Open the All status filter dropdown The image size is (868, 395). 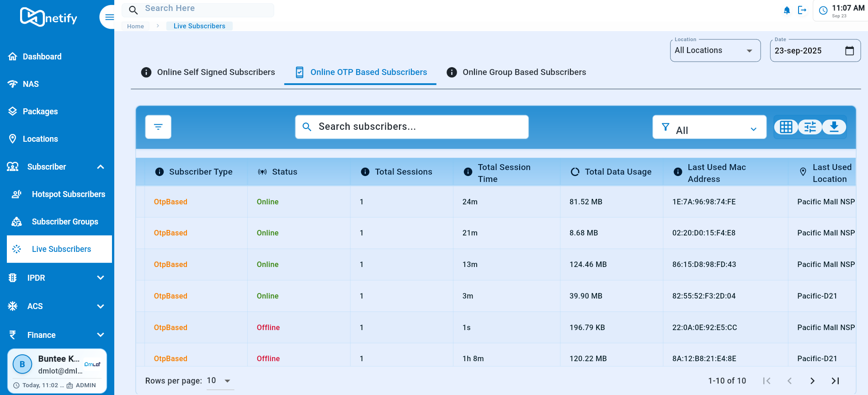coord(709,128)
